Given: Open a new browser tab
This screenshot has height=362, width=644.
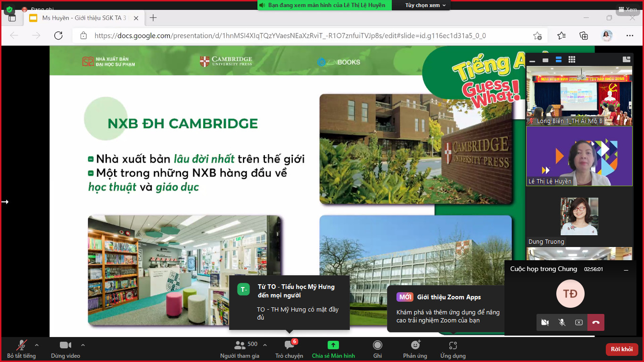Looking at the screenshot, I should click(153, 18).
